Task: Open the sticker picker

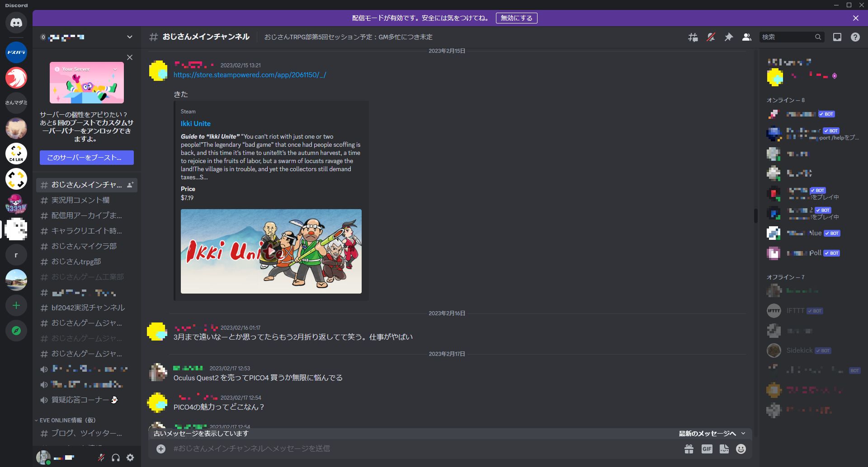Action: tap(724, 448)
